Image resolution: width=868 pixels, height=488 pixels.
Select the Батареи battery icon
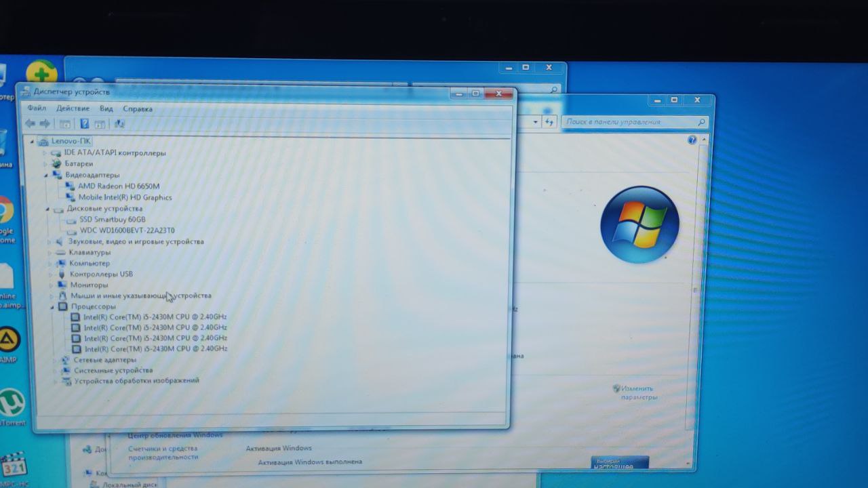tap(57, 164)
